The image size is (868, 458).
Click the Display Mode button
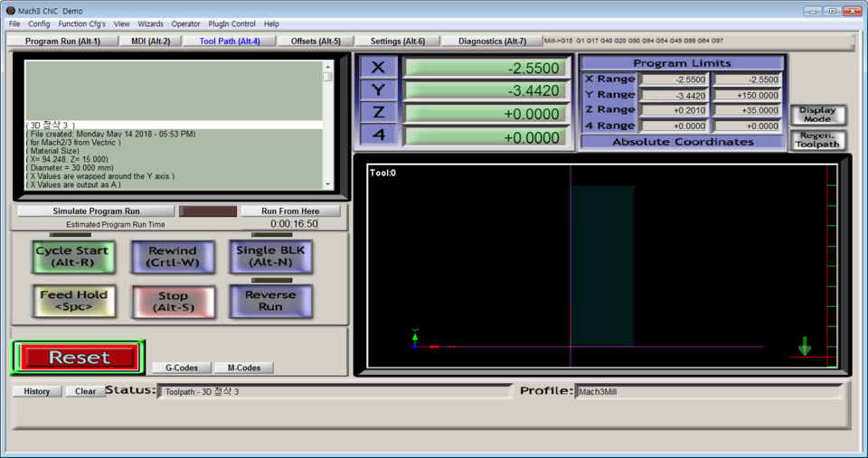click(817, 115)
